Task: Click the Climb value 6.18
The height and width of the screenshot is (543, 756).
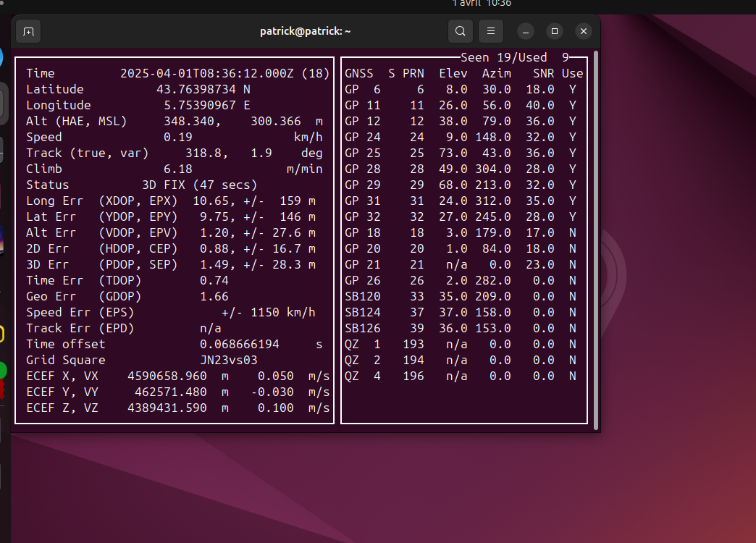Action: [178, 169]
